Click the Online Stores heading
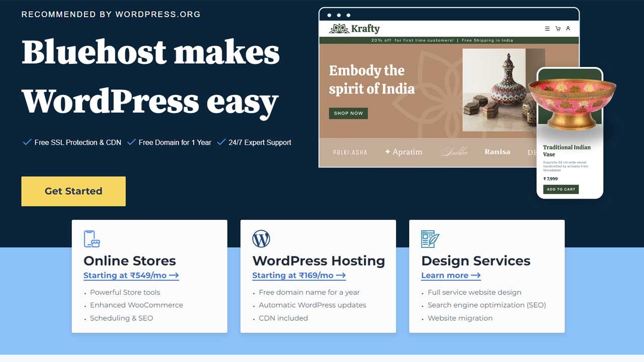Viewport: 644px width, 362px height. [x=130, y=260]
